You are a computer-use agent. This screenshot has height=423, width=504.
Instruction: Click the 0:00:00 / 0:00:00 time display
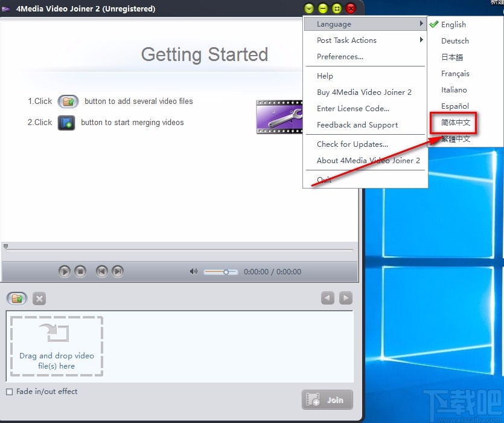point(273,272)
